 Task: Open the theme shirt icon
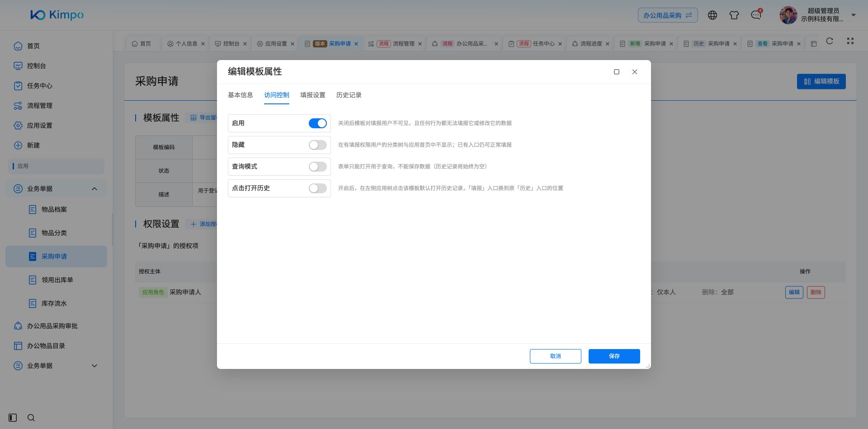click(734, 15)
